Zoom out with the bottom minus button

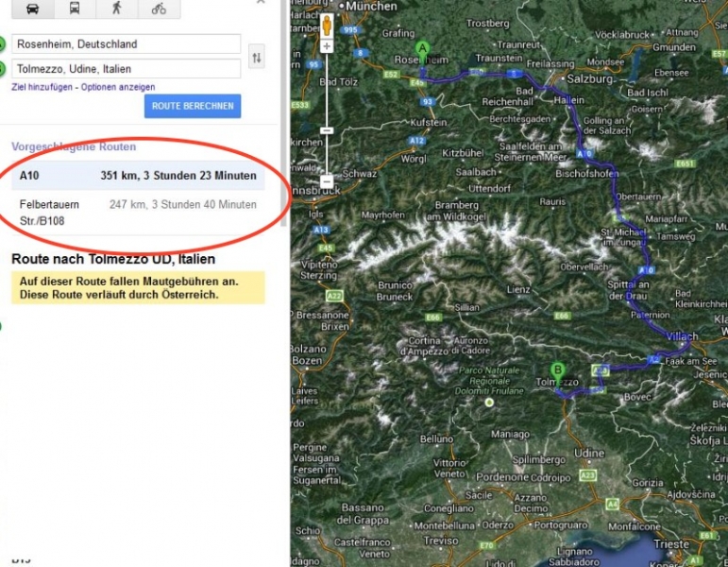[x=327, y=180]
